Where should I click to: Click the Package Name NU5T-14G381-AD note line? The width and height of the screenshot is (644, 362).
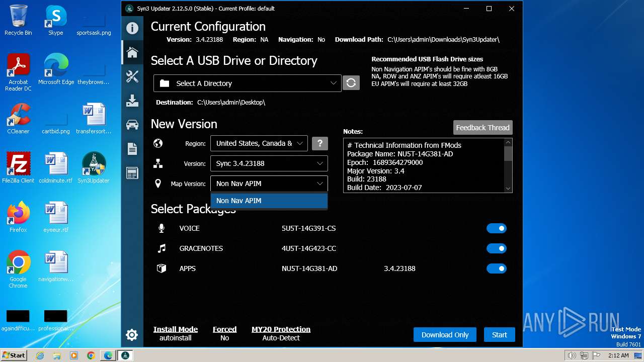[x=400, y=154]
